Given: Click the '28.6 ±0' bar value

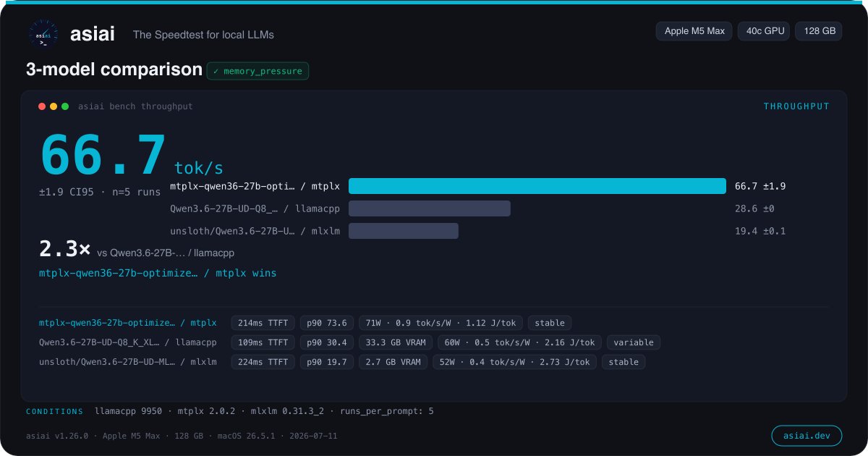Looking at the screenshot, I should click(x=754, y=208).
